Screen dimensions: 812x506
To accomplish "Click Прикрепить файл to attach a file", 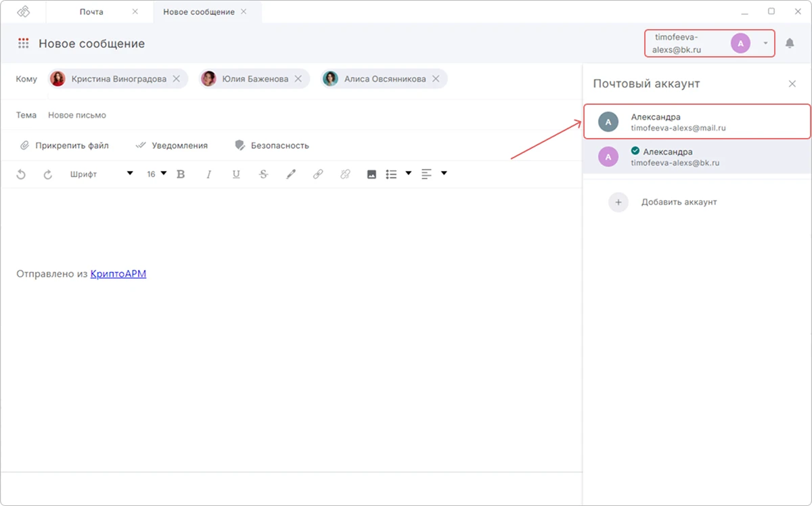I will [x=64, y=145].
